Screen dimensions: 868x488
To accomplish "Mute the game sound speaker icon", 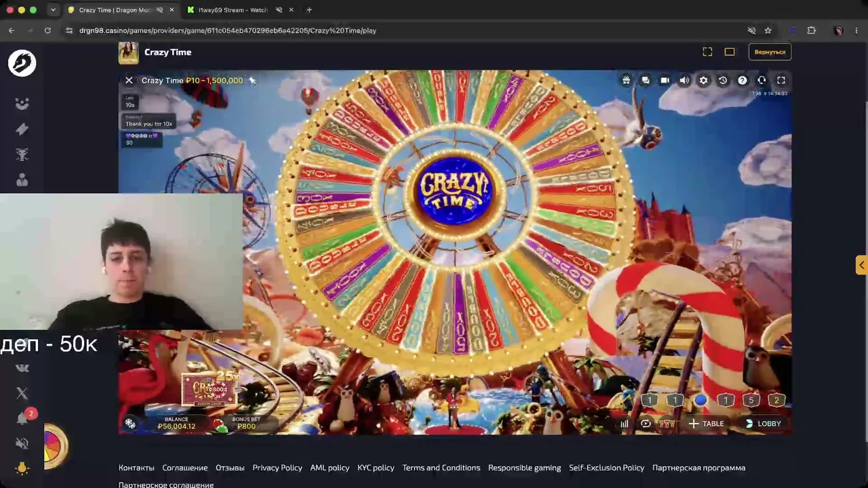I will [x=684, y=81].
